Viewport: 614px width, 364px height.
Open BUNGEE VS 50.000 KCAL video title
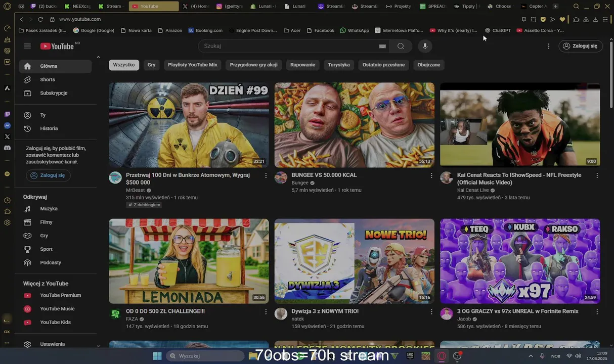coord(324,175)
